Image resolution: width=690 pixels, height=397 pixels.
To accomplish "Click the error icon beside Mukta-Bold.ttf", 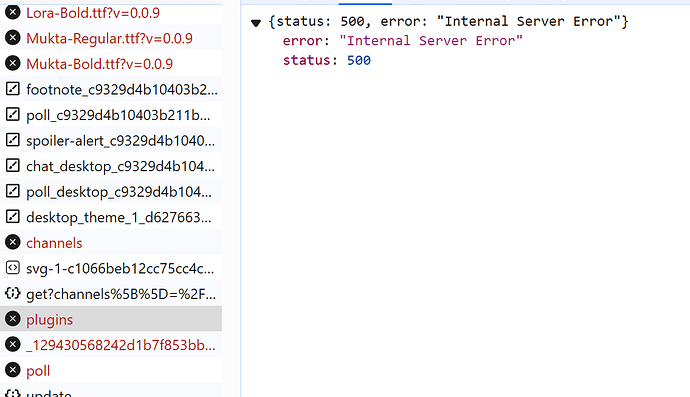I will 13,63.
